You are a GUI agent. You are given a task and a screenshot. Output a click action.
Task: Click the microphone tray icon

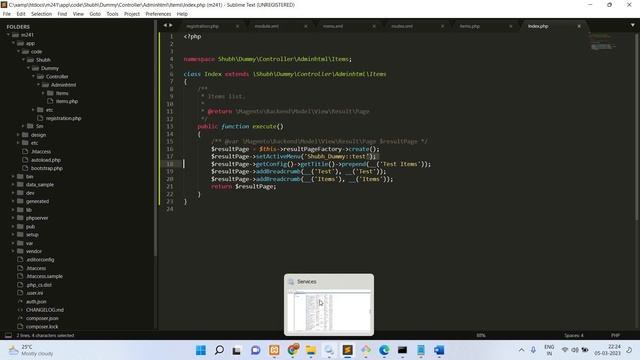coord(533,350)
